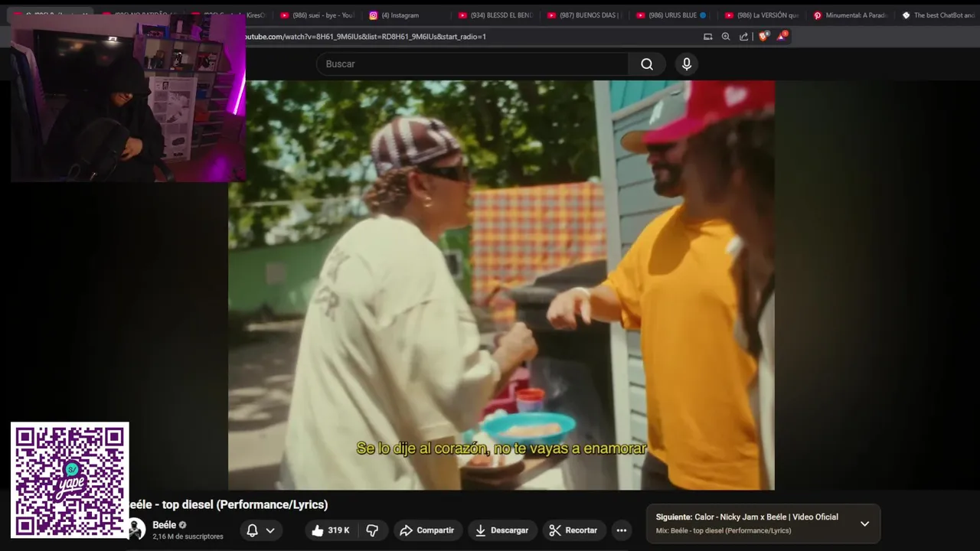The height and width of the screenshot is (551, 980).
Task: Focus the Buscar search field
Action: [x=472, y=64]
